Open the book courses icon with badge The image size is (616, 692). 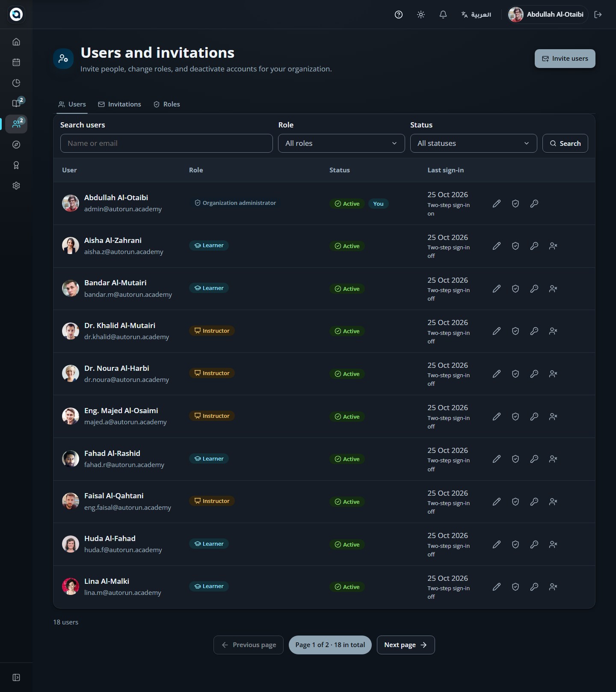point(16,103)
